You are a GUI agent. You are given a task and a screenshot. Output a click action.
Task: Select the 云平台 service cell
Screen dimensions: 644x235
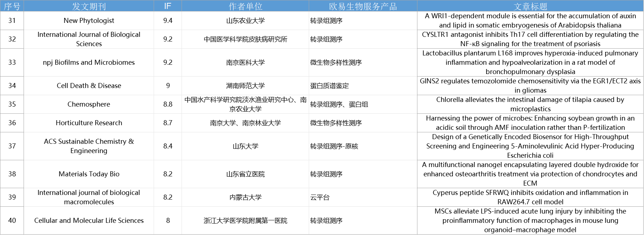click(x=363, y=197)
